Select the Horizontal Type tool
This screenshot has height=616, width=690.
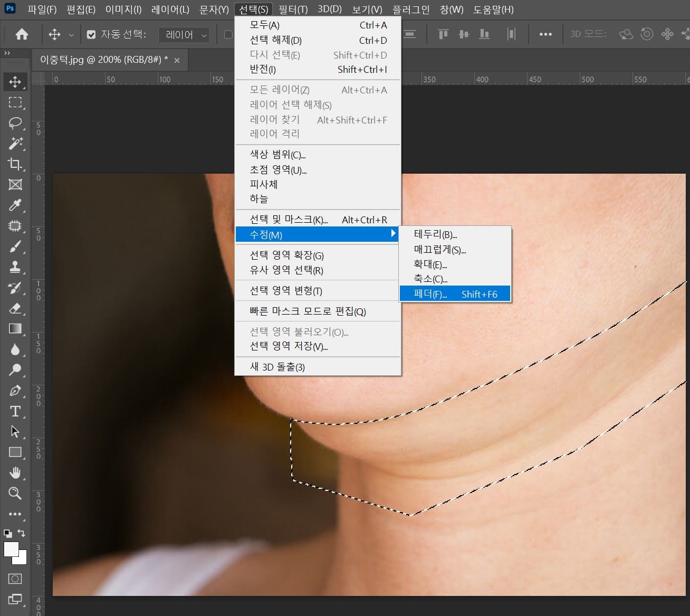[x=15, y=411]
